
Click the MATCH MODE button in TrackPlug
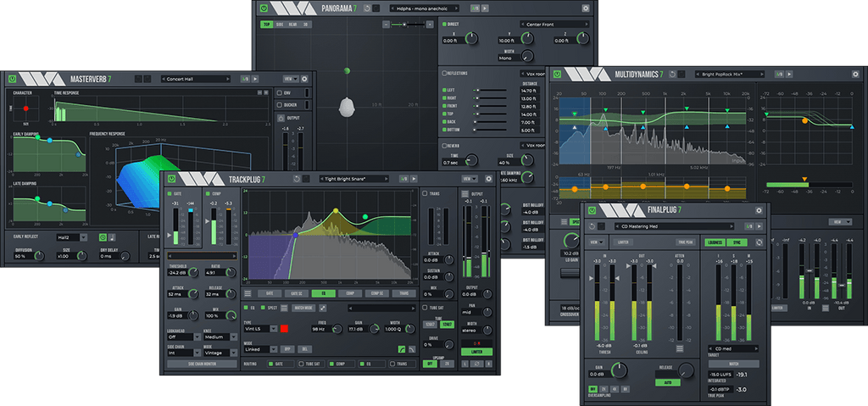[303, 308]
